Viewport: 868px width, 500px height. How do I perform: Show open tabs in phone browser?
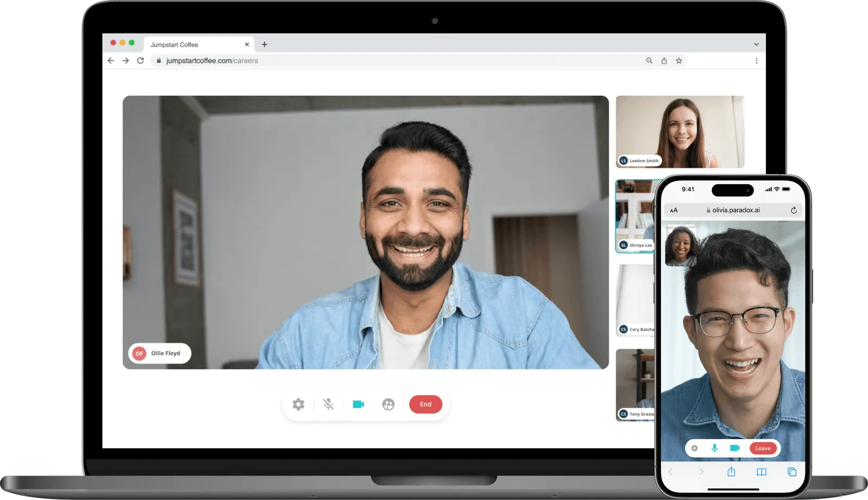792,472
